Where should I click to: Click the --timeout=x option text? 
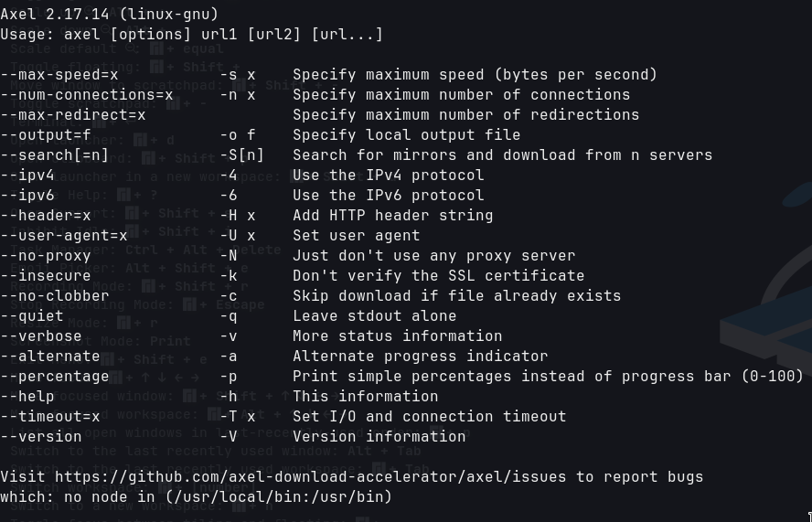[x=50, y=417]
